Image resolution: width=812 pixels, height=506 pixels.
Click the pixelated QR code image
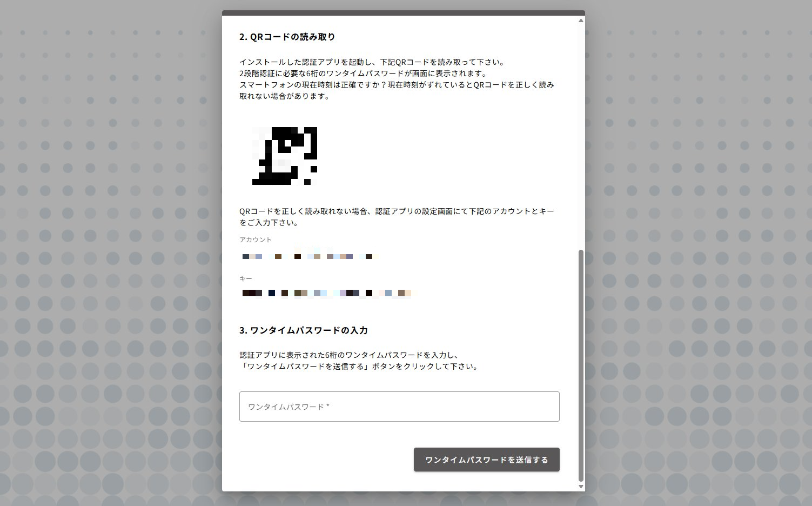285,156
